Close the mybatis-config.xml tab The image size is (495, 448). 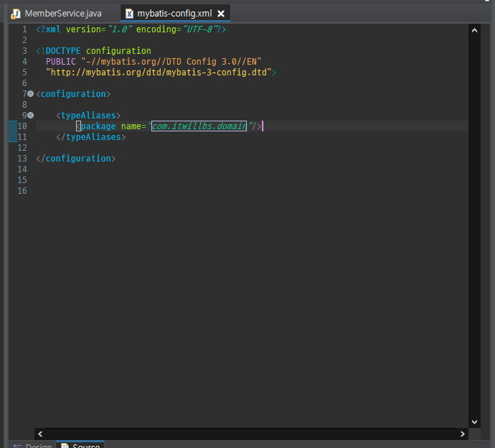(221, 14)
